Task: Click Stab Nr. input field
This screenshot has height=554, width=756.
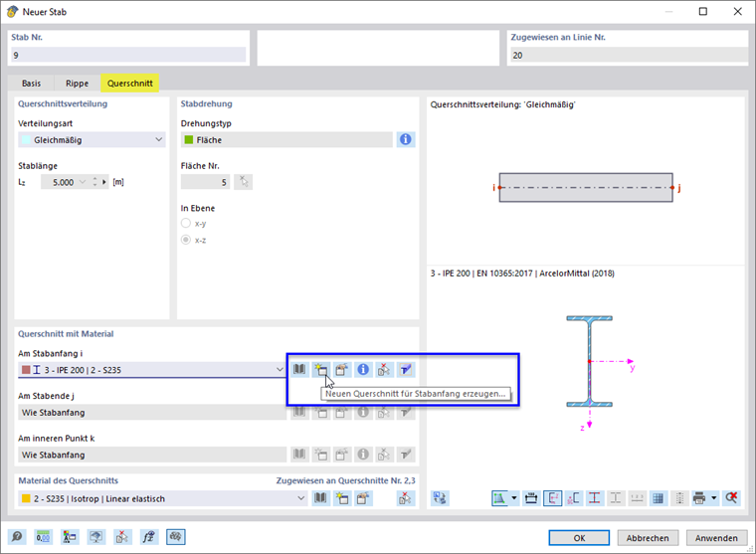Action: [128, 55]
